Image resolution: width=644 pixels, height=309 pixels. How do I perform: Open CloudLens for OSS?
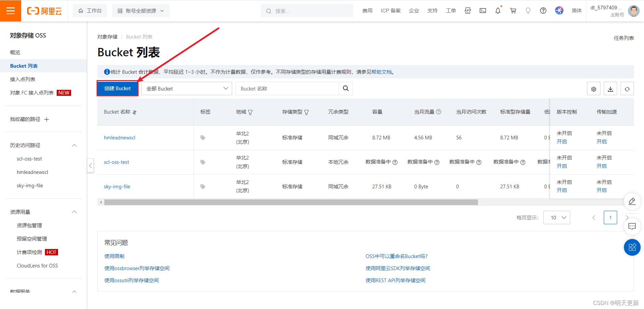(37, 265)
